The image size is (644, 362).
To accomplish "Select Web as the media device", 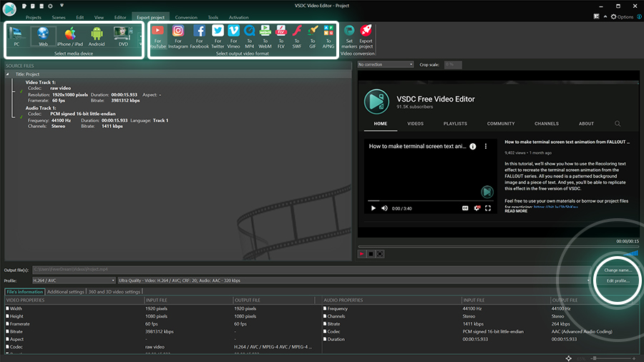I will [x=43, y=36].
